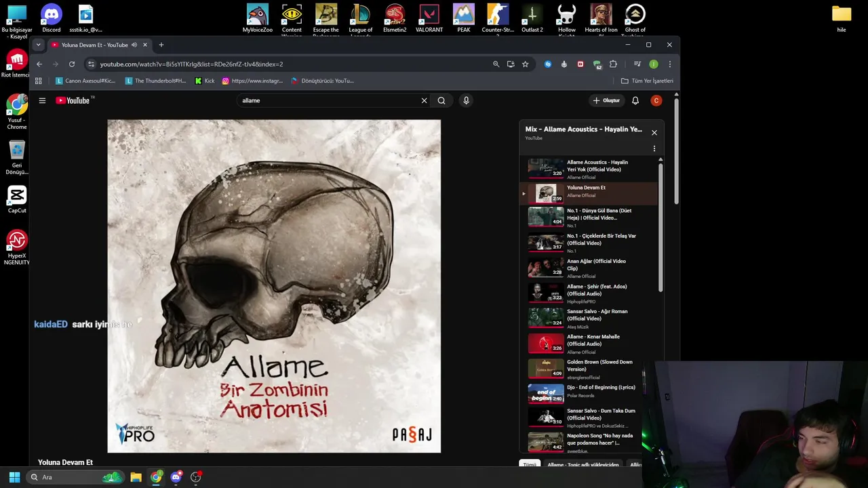This screenshot has height=488, width=868.
Task: Open the 'Dönüştürücü: YouTu...' bookmark
Action: pos(322,81)
